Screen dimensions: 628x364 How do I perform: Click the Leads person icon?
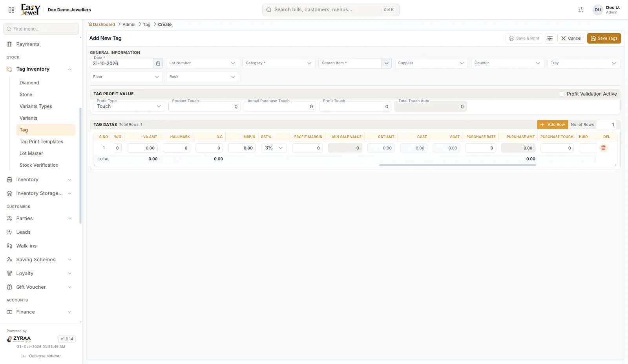[9, 232]
